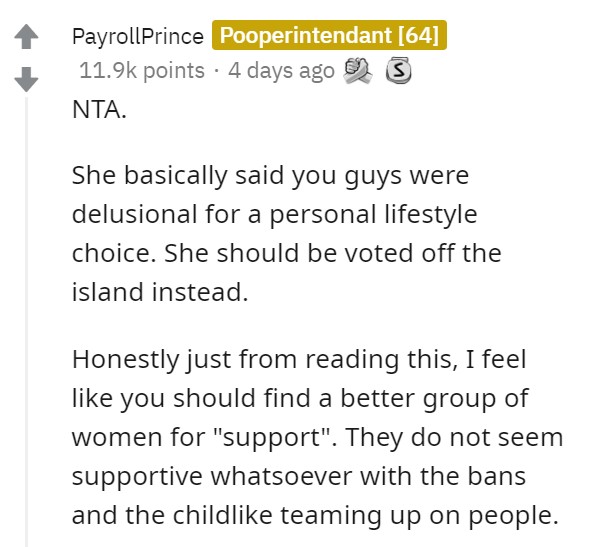
Task: Click the Pooperintendant [64] flair badge
Action: (329, 35)
